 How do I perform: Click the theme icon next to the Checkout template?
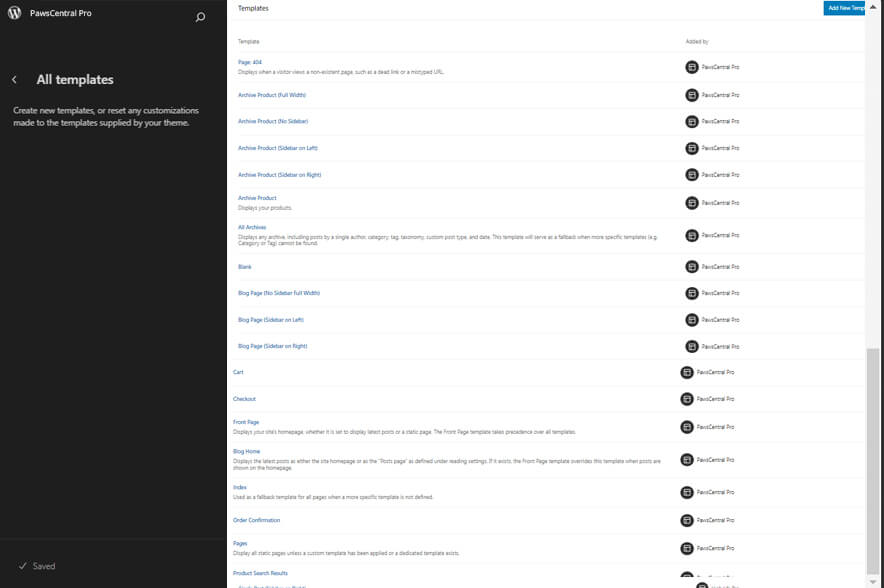point(691,398)
